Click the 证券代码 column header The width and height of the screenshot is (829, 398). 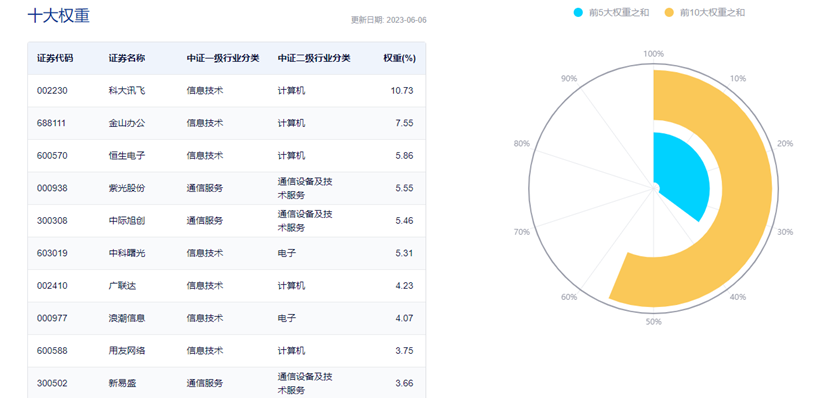click(55, 58)
